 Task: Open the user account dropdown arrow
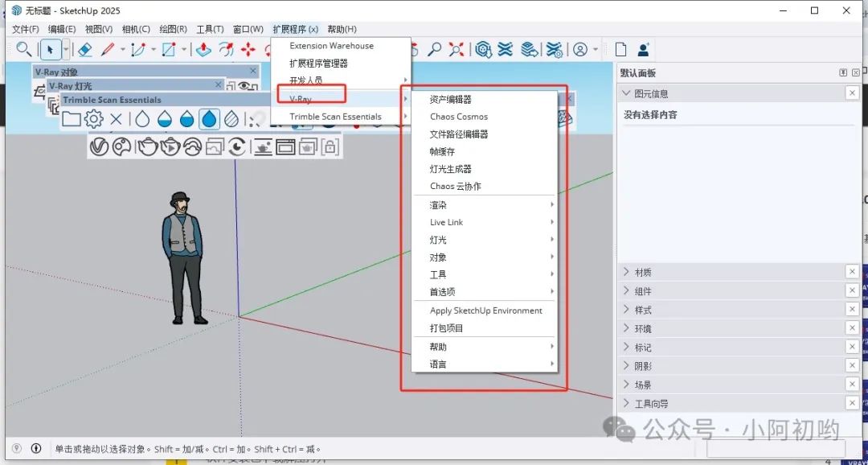tap(596, 50)
